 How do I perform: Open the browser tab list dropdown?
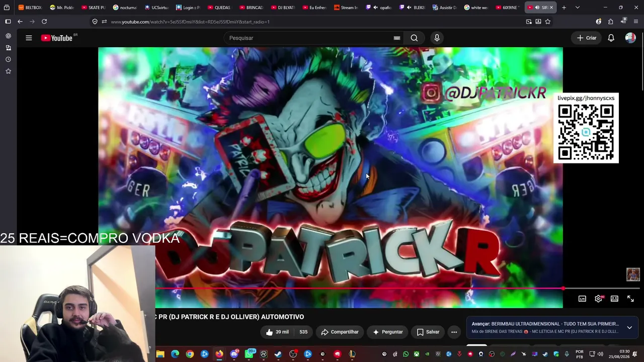pos(578,8)
